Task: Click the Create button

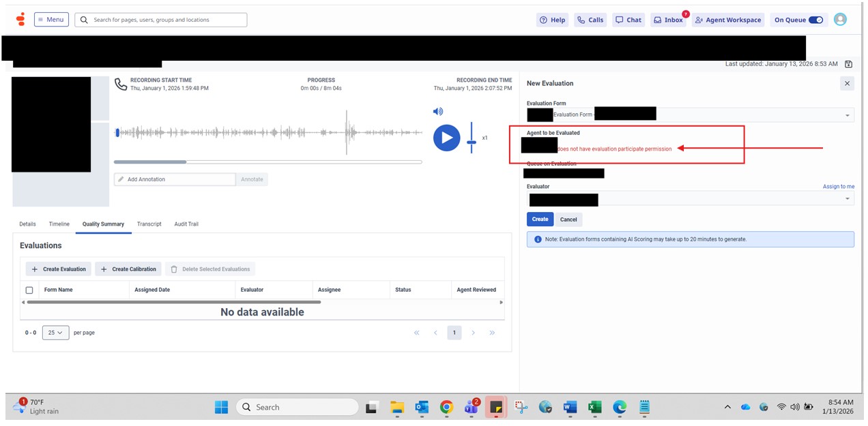Action: (540, 219)
